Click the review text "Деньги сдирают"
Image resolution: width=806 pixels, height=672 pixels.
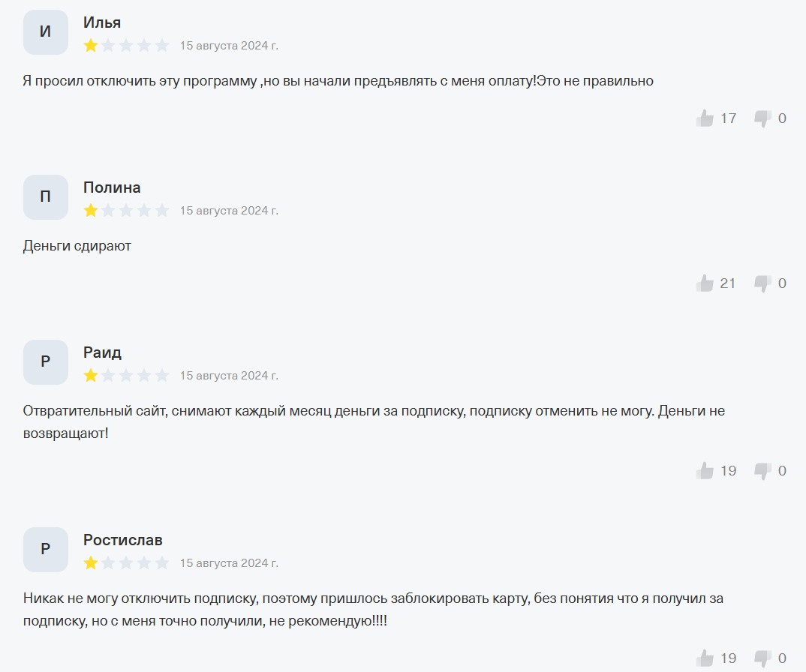click(77, 246)
